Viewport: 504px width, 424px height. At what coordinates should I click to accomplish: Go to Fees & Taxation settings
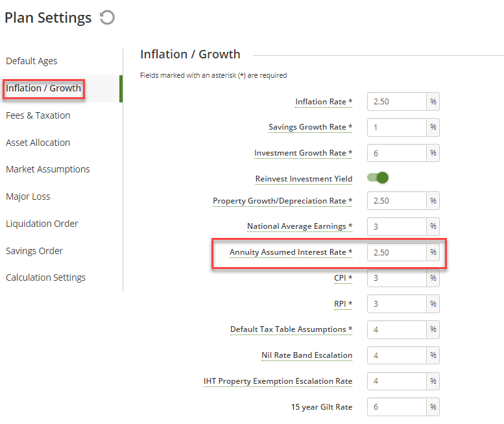(38, 115)
